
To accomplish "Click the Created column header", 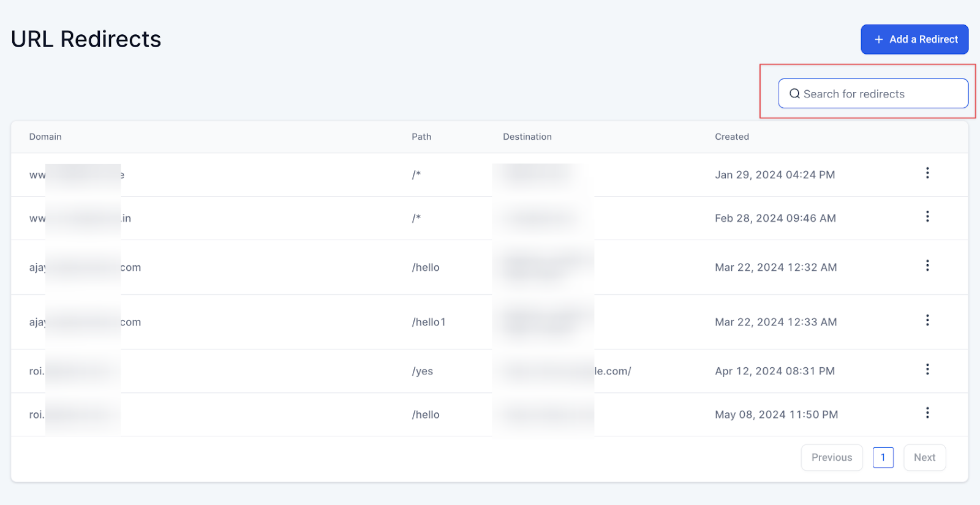I will point(731,137).
